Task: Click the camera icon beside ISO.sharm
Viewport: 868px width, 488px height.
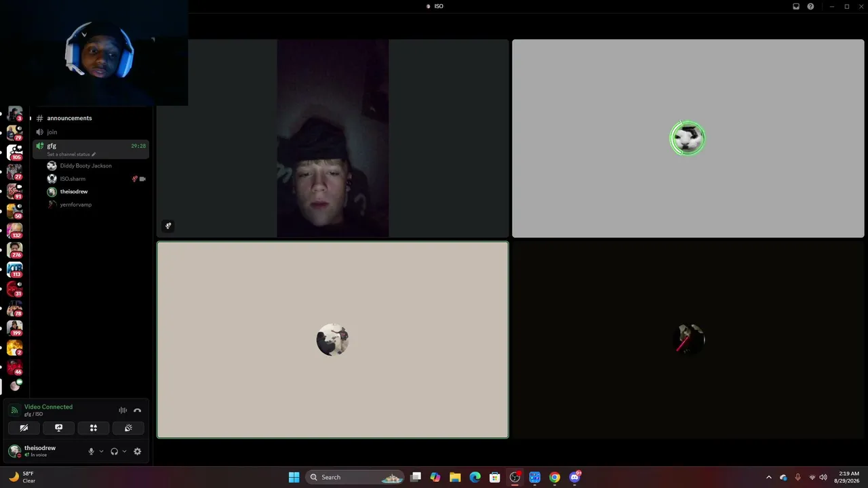Action: (x=142, y=179)
